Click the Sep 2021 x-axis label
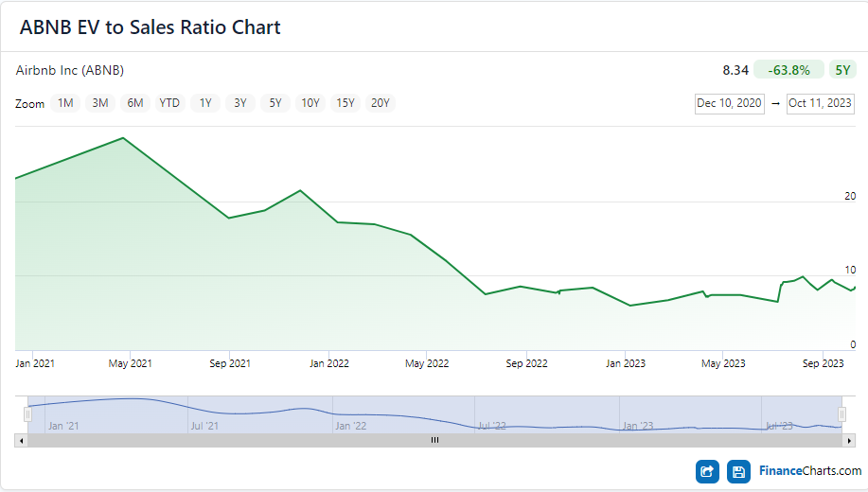This screenshot has width=868, height=492. [x=230, y=363]
